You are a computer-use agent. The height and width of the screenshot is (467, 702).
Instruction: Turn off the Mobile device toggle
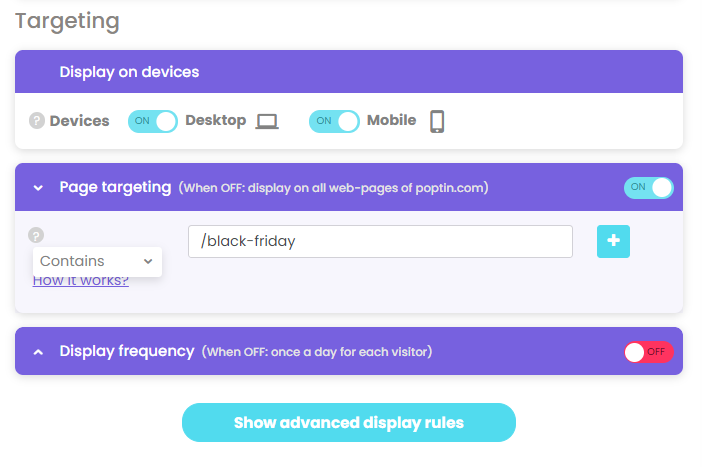(x=334, y=121)
